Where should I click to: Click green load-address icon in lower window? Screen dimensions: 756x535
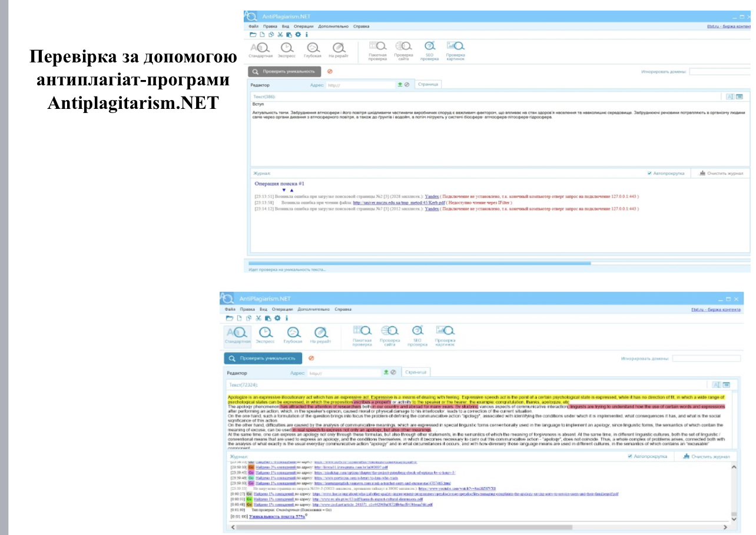click(386, 372)
